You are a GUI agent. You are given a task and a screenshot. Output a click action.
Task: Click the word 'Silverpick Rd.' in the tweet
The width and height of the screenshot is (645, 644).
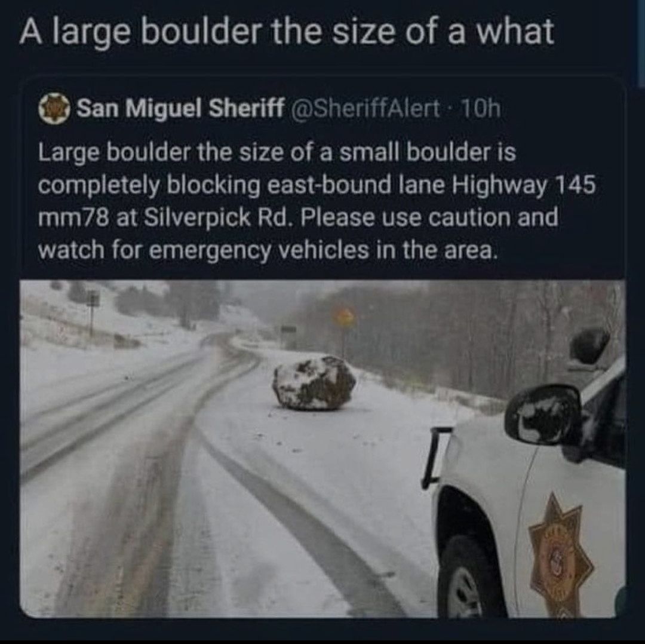(x=219, y=217)
